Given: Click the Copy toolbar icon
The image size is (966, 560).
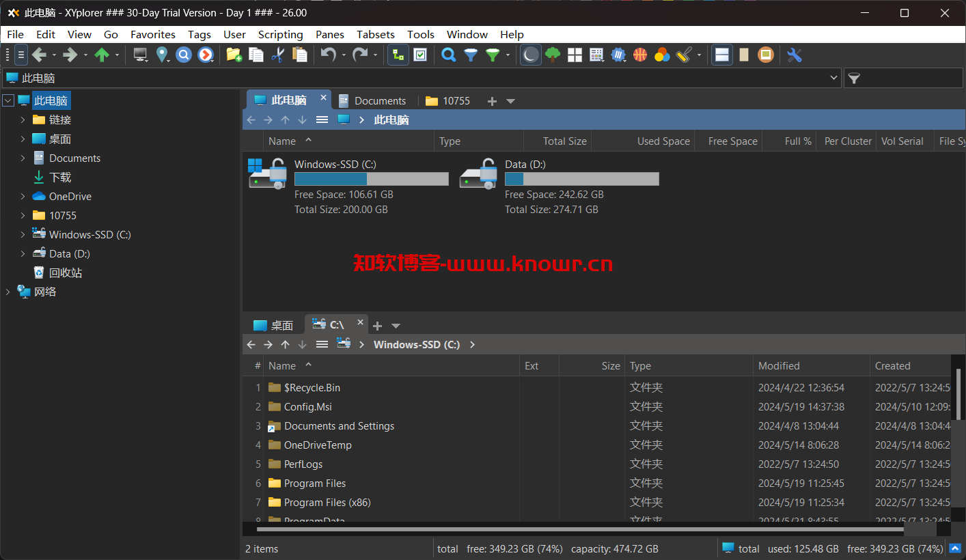Looking at the screenshot, I should pyautogui.click(x=256, y=55).
